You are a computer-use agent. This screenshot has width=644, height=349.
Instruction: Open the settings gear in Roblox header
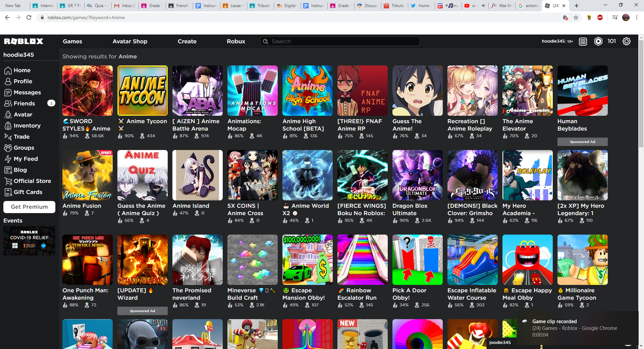(627, 41)
